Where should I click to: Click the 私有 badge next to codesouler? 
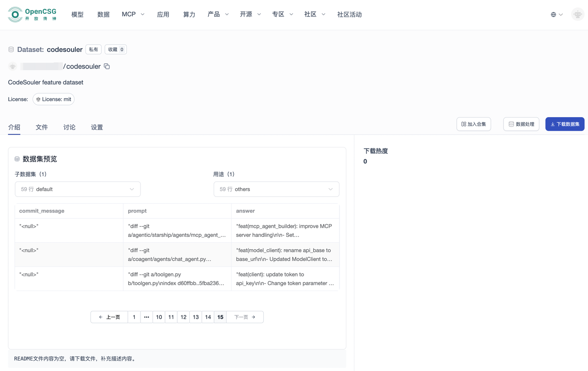point(93,49)
